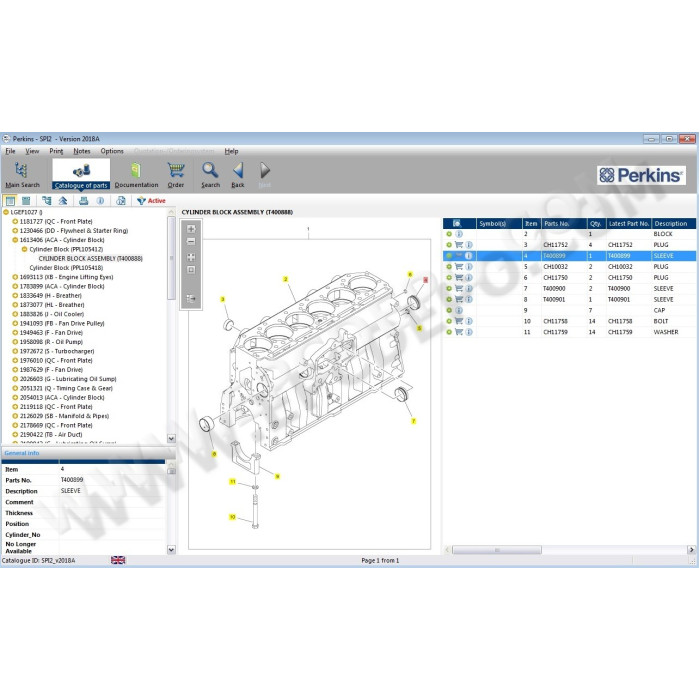Select 2054013 ACA Cylinder Block tree row
The height and width of the screenshot is (700, 700).
point(62,398)
